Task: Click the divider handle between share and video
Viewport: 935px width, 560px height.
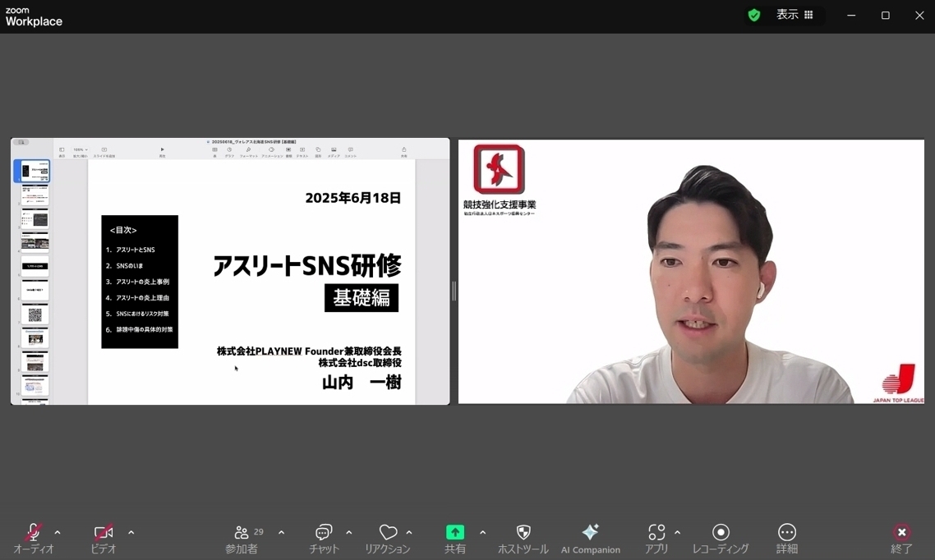Action: click(x=454, y=291)
